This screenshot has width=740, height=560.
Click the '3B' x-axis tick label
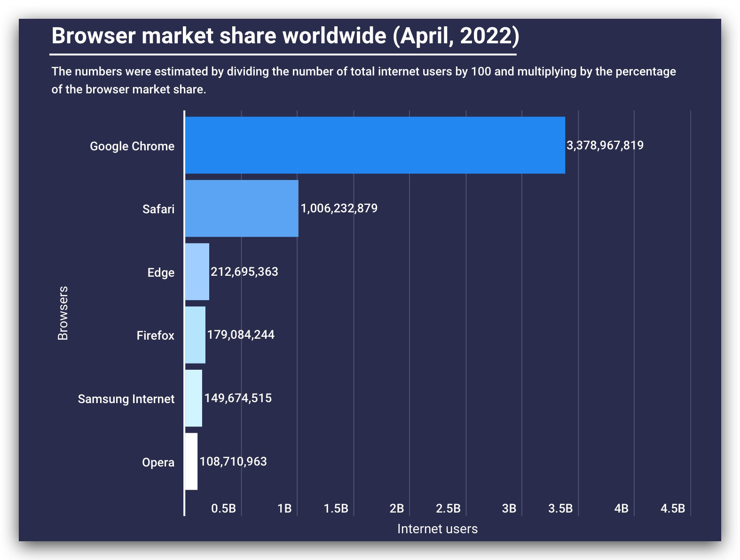509,508
